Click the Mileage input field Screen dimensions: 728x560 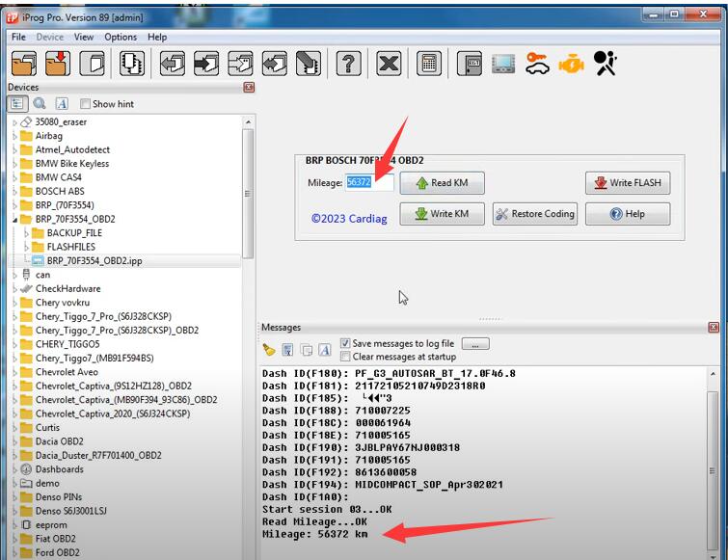(369, 182)
